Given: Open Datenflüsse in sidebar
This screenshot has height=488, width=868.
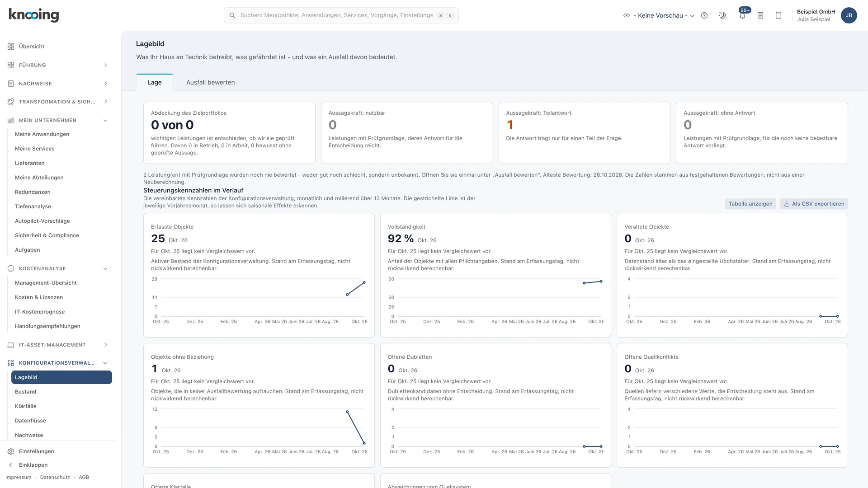Looking at the screenshot, I should [61, 421].
